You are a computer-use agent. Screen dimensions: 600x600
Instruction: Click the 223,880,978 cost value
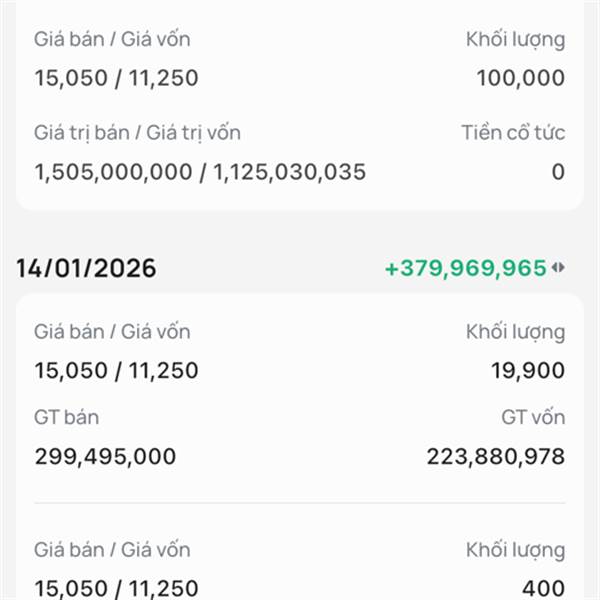(496, 457)
